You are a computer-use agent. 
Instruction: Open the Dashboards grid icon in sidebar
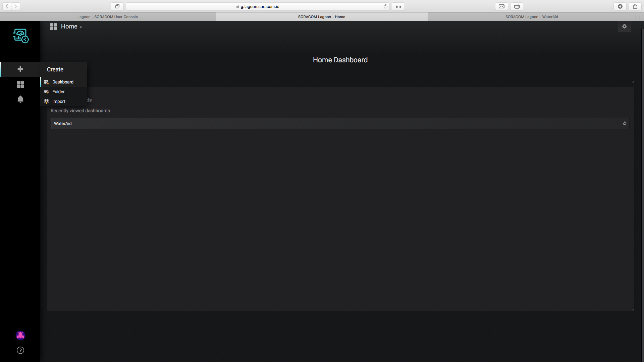20,84
